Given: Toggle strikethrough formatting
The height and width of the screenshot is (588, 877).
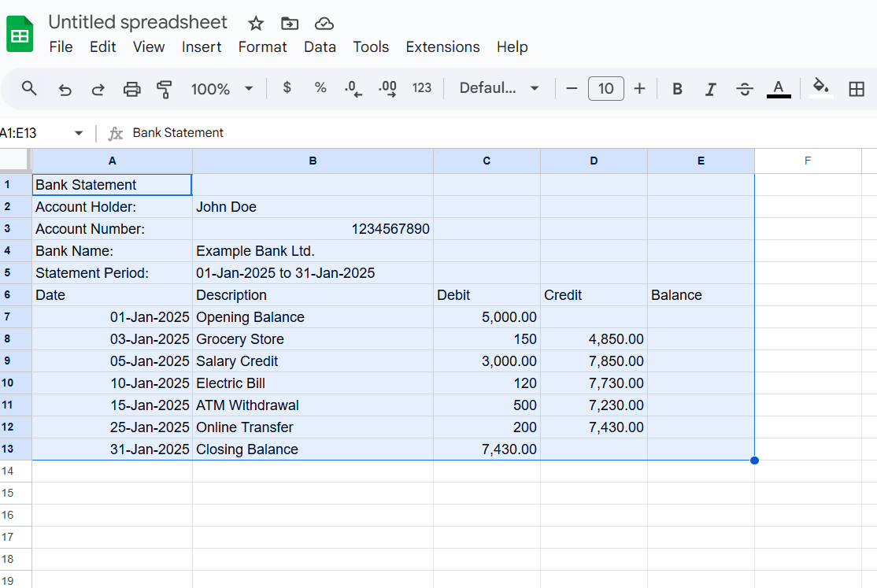Looking at the screenshot, I should click(x=744, y=88).
